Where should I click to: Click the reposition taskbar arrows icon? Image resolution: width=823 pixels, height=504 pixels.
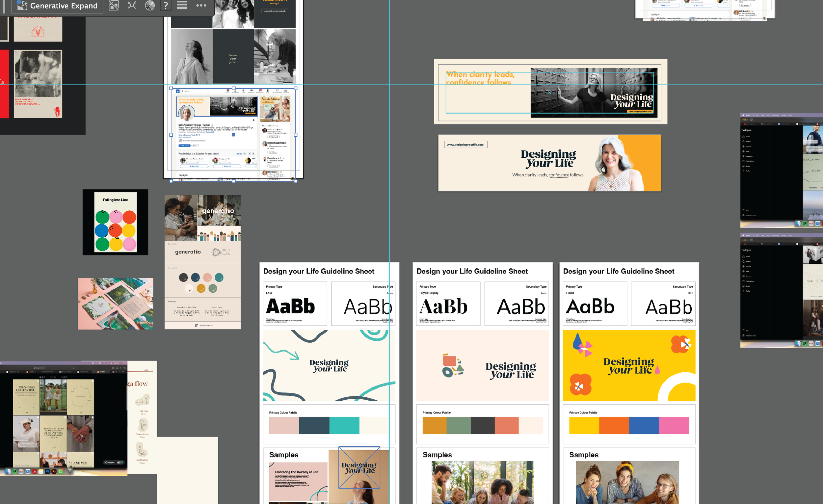tap(132, 6)
